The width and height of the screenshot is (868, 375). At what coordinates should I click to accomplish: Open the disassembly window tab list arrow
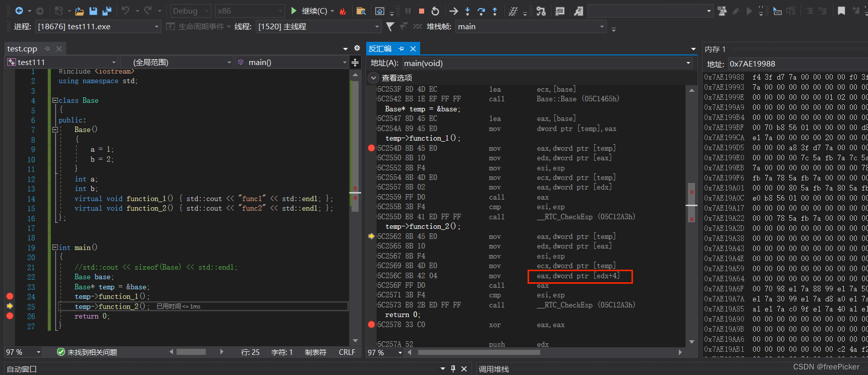tap(693, 49)
